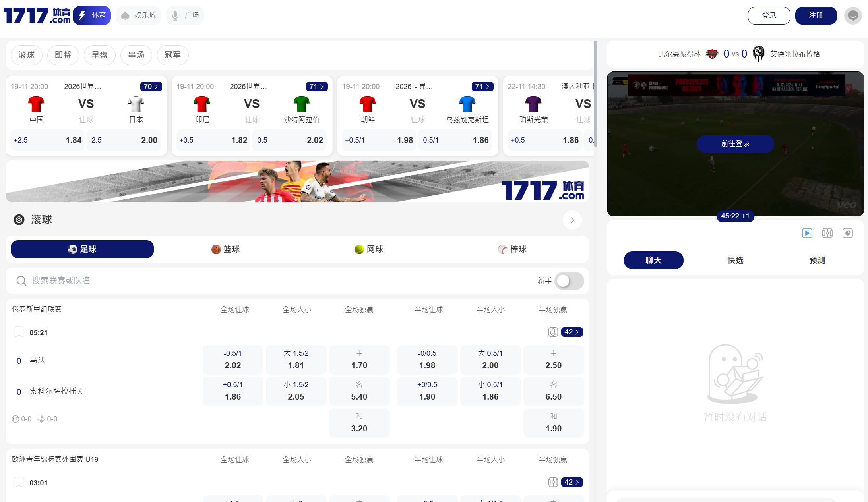Select the baseball sport tab

(x=512, y=249)
